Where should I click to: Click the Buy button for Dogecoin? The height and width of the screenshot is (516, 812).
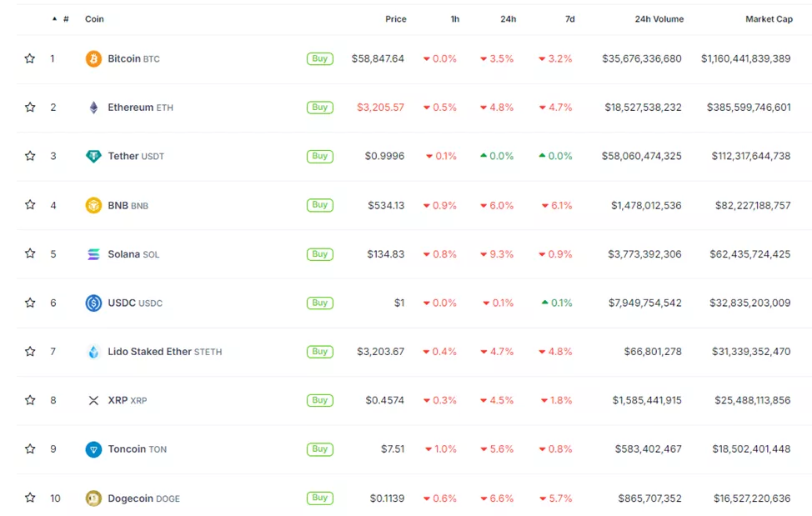(x=320, y=498)
